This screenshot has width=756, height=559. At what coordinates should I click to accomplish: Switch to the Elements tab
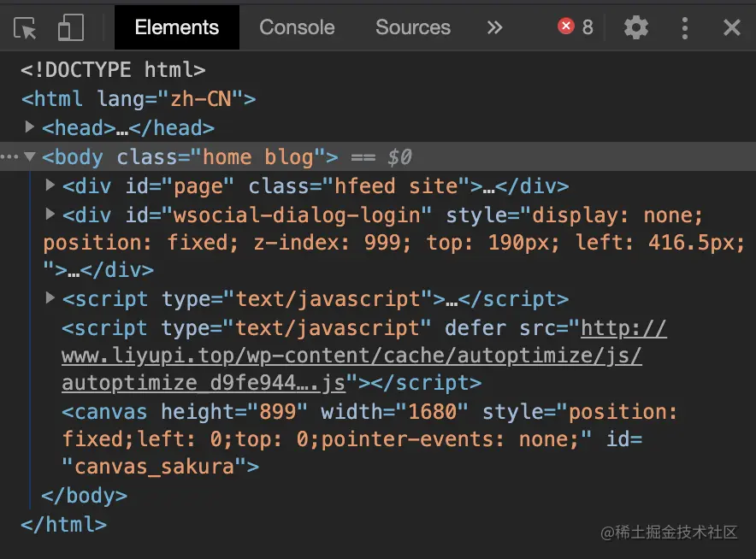point(176,27)
